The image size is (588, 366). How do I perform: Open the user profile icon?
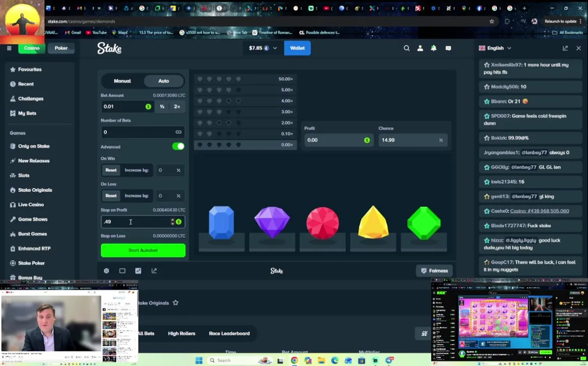(x=420, y=48)
